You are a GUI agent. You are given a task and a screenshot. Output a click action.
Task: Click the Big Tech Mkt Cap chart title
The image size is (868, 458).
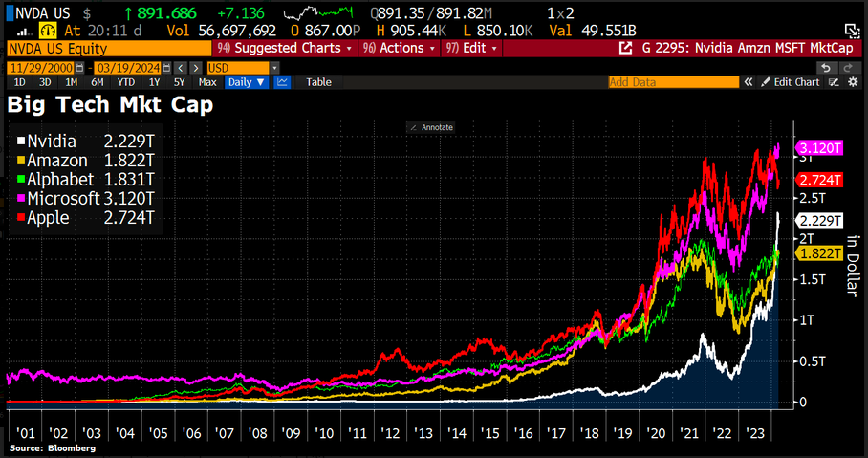(x=110, y=104)
